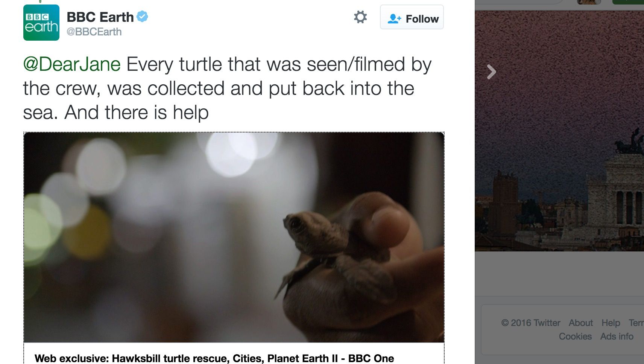The height and width of the screenshot is (364, 644).
Task: Click the BBC Earth profile avatar logo
Action: click(x=41, y=23)
